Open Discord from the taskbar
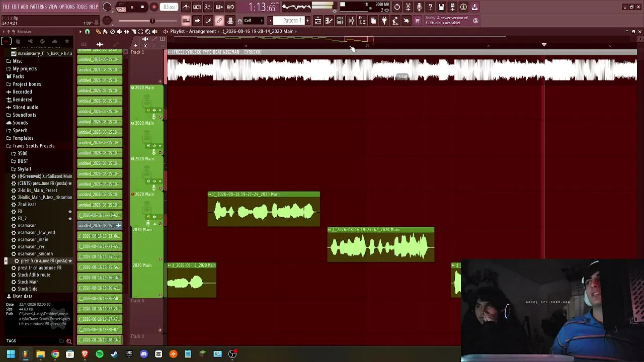 pyautogui.click(x=144, y=354)
